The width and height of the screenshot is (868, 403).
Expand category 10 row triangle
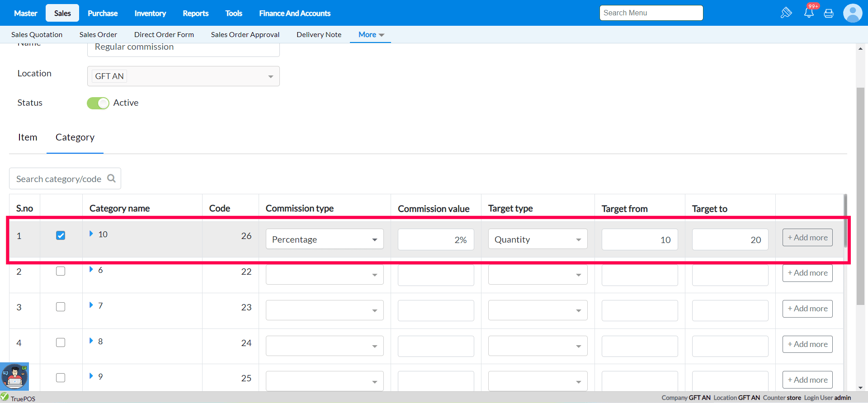coord(91,234)
